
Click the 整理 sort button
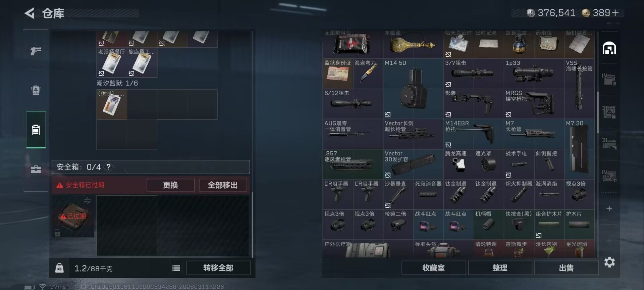tap(500, 268)
